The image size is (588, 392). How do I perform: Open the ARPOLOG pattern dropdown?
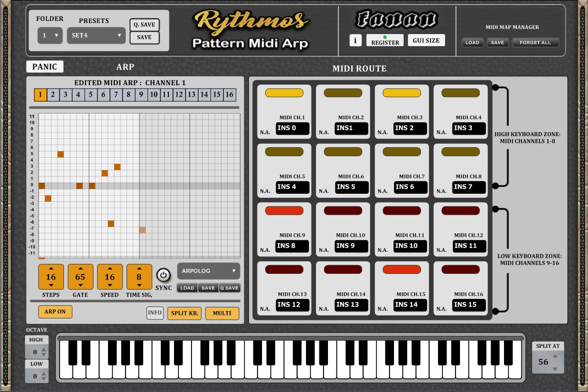[x=208, y=271]
